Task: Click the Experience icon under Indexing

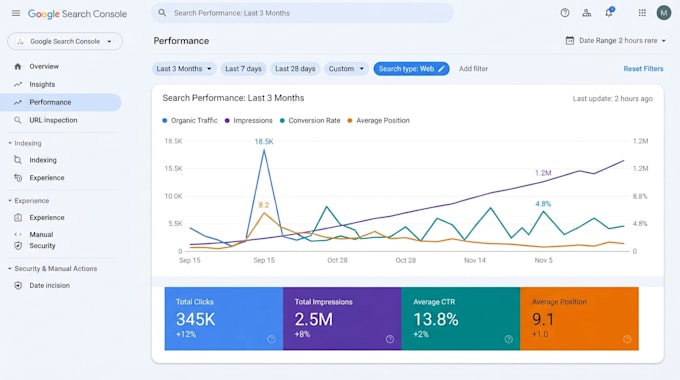Action: [x=18, y=178]
